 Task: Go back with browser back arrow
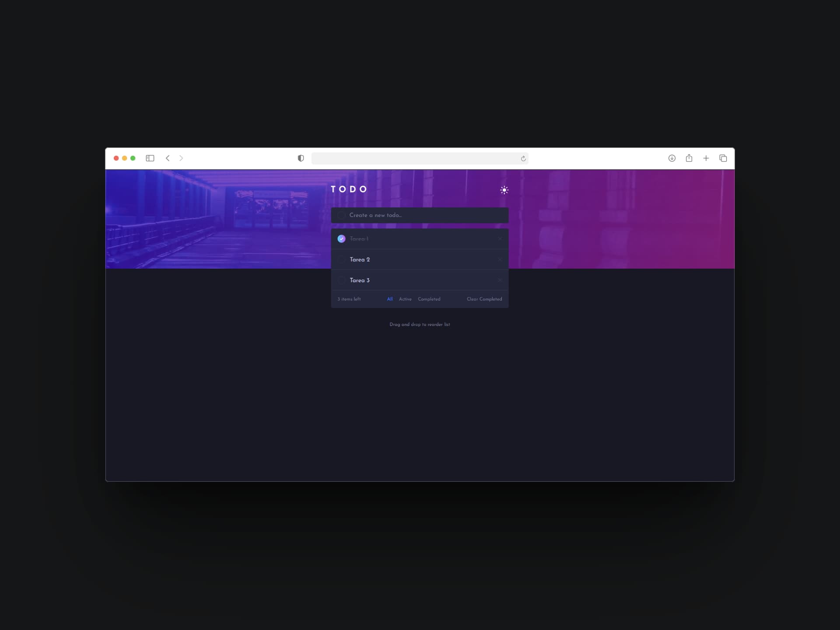point(168,158)
